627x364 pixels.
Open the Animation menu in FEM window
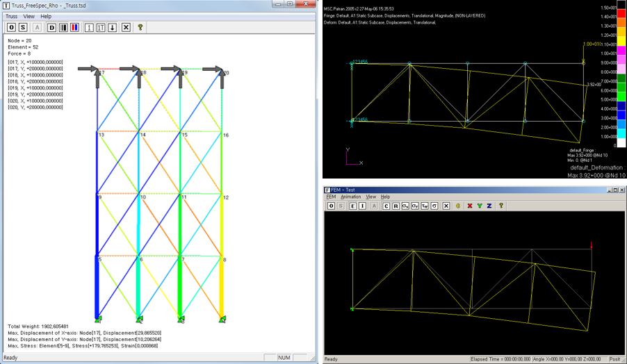(x=350, y=197)
